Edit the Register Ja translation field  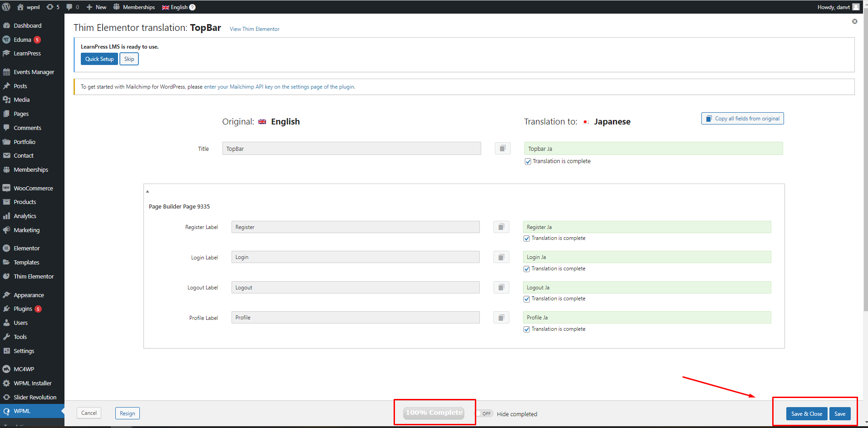[647, 227]
